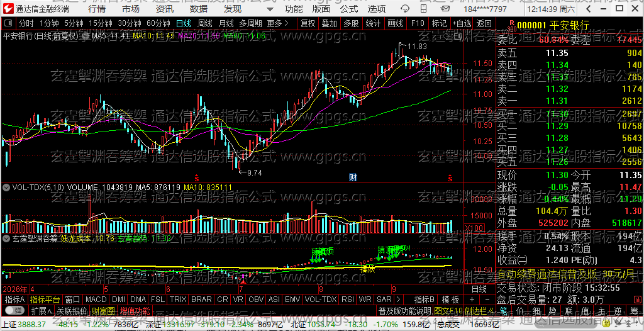Open the 版面 menu

click(x=321, y=9)
